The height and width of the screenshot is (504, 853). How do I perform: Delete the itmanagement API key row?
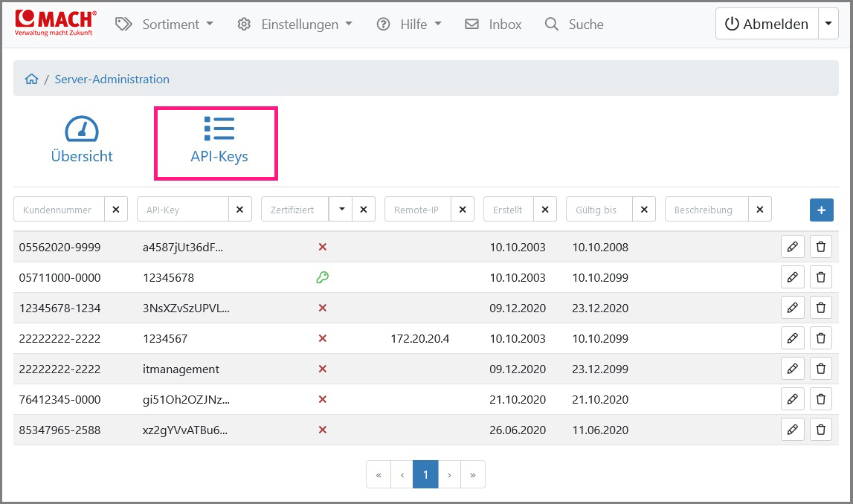coord(821,369)
